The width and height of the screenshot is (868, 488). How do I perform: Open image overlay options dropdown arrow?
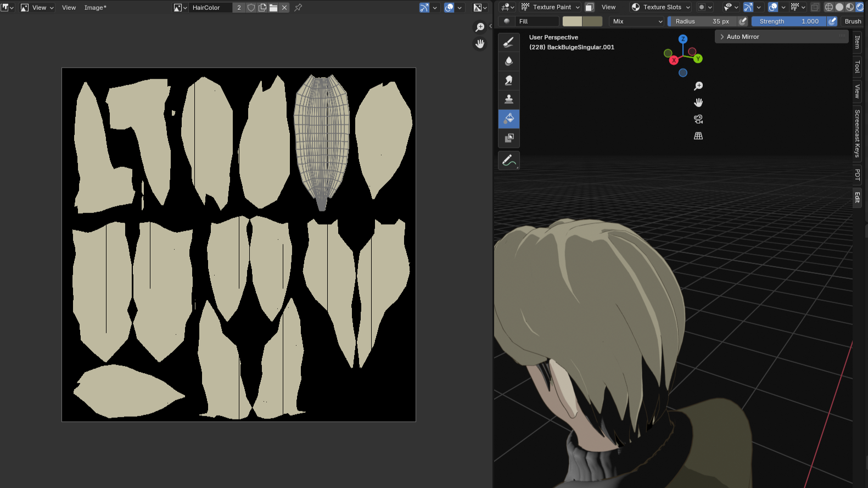click(x=460, y=8)
